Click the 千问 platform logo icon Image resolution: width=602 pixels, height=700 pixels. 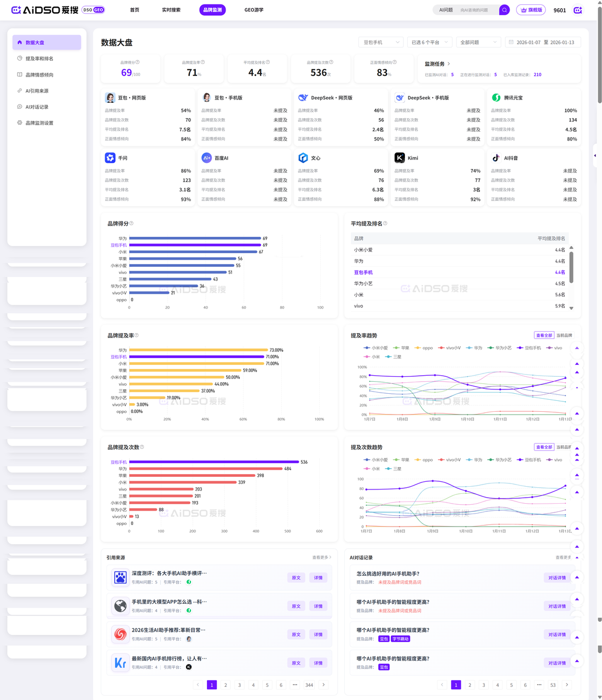click(110, 157)
